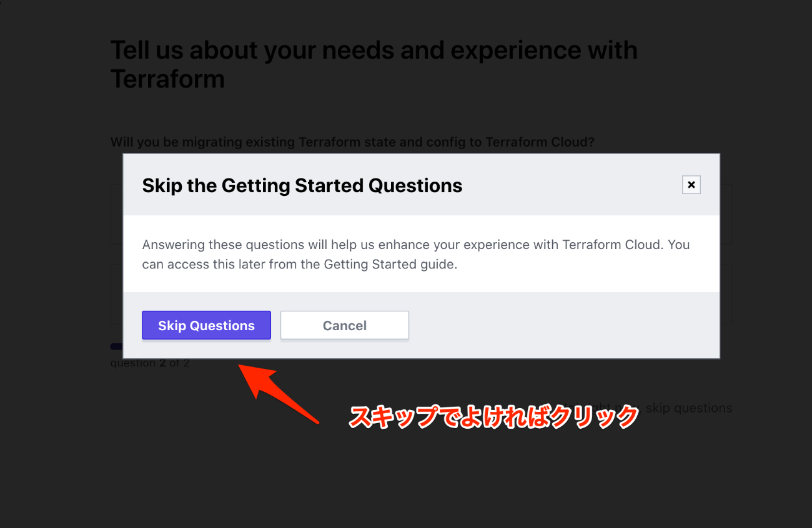Cancel the skip dialog
Screen dimensions: 812x528
[344, 325]
